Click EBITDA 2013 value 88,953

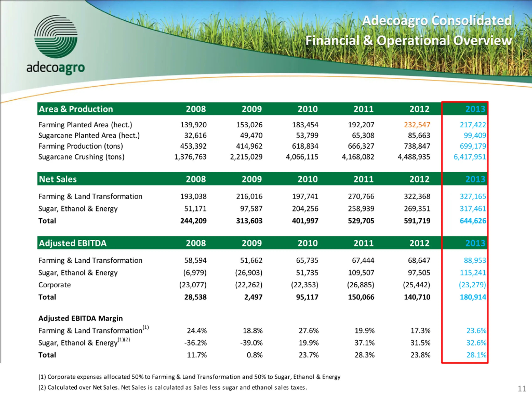point(475,260)
